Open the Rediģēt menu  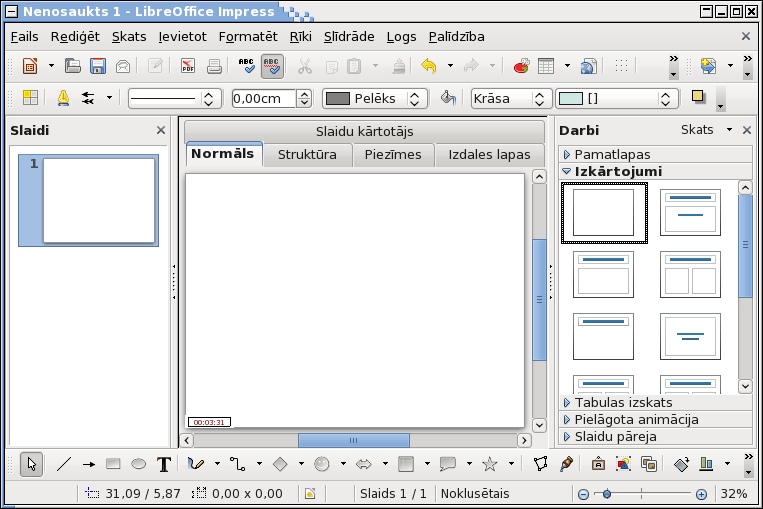[x=75, y=37]
